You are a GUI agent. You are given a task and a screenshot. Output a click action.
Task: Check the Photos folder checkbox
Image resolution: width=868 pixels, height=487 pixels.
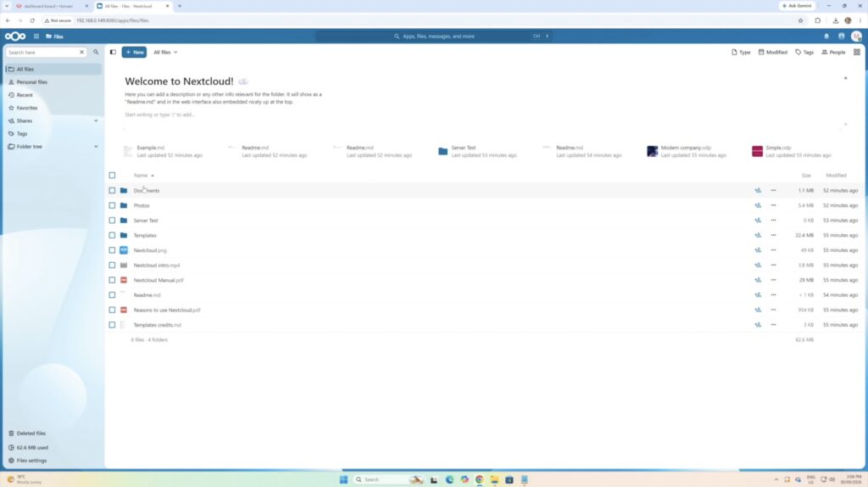(113, 205)
